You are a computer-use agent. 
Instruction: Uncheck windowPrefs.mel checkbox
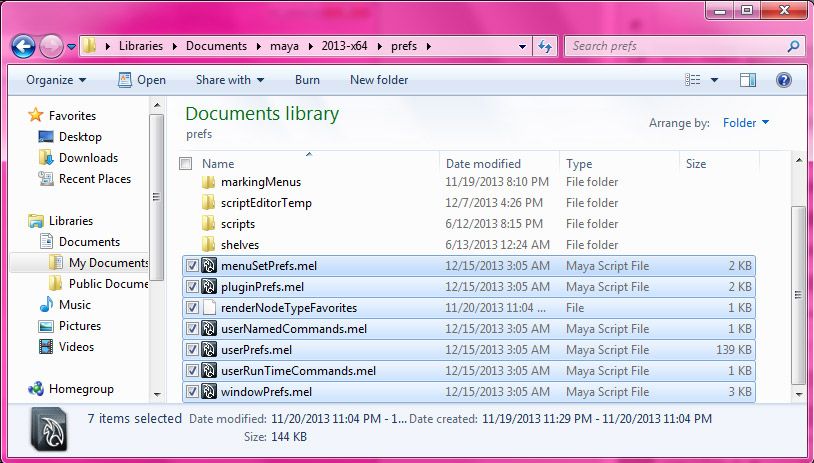pos(192,392)
